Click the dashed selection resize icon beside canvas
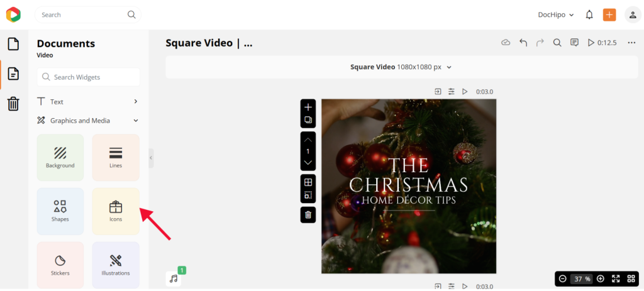Image resolution: width=644 pixels, height=291 pixels. click(308, 195)
